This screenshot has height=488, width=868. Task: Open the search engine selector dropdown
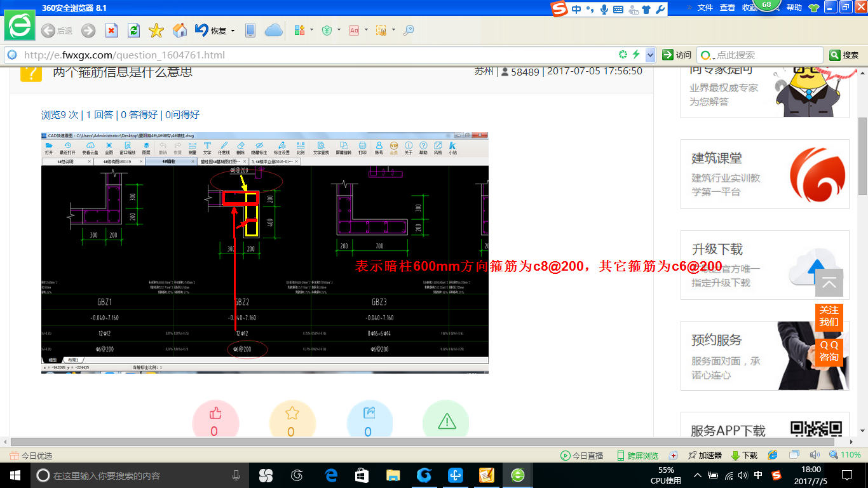707,55
